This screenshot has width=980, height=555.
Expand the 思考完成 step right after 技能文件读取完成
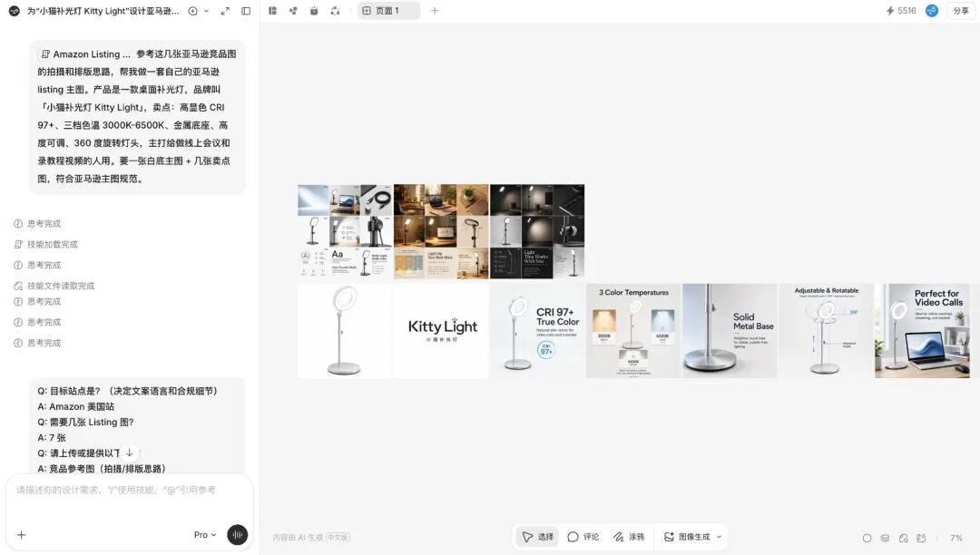tap(37, 302)
